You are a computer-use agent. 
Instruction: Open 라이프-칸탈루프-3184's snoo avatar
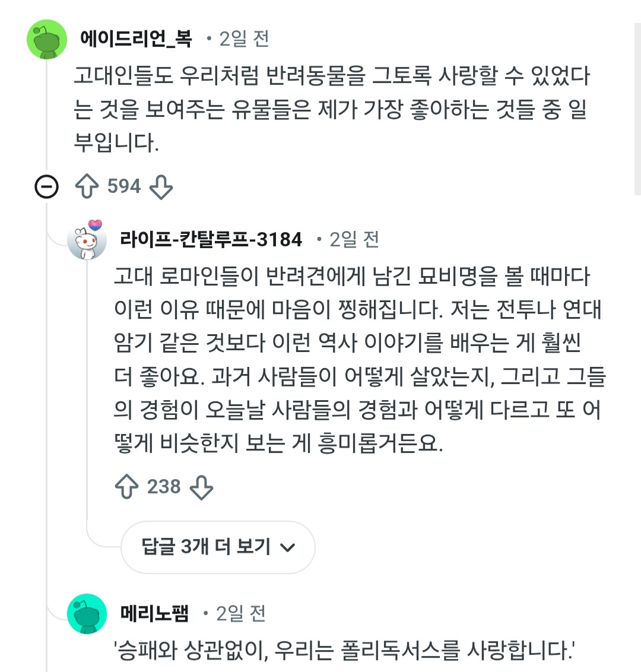click(87, 240)
